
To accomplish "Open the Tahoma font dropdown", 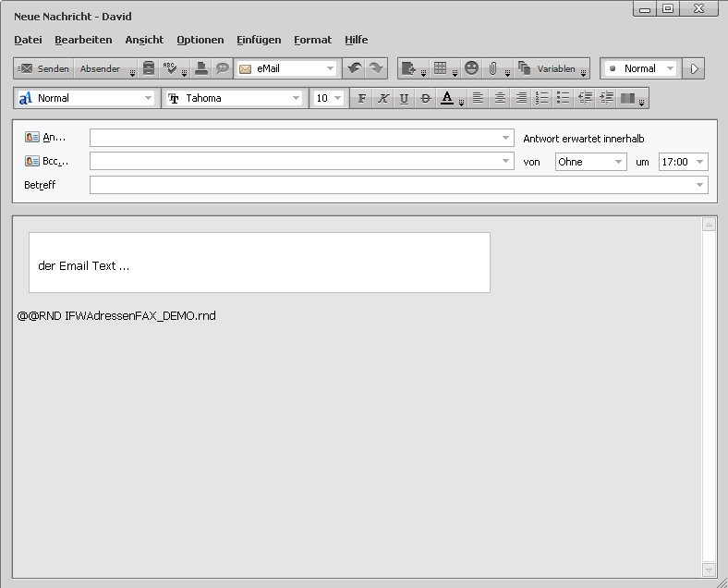I will [297, 98].
